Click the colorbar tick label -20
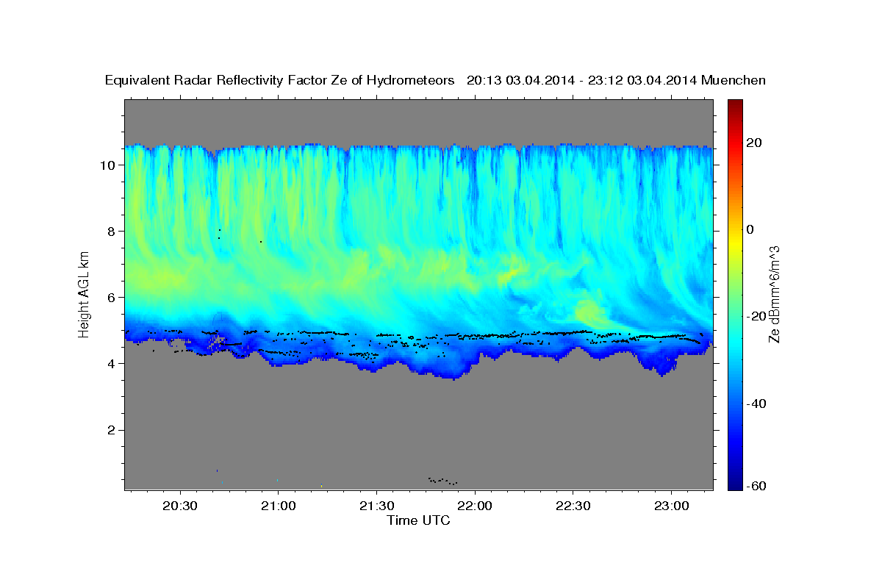This screenshot has width=882, height=588. (x=757, y=317)
